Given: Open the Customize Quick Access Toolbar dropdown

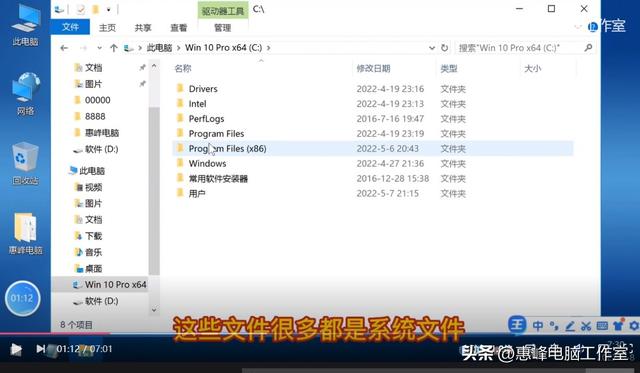Looking at the screenshot, I should pos(109,9).
